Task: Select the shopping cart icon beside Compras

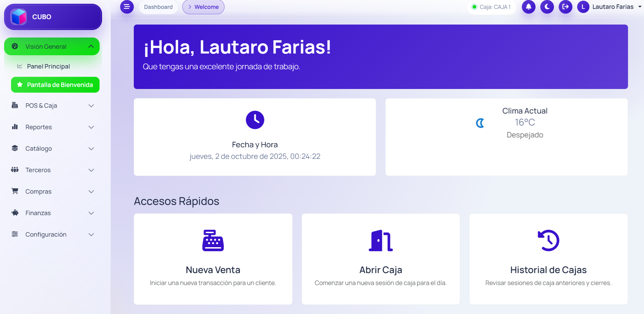Action: coord(14,191)
